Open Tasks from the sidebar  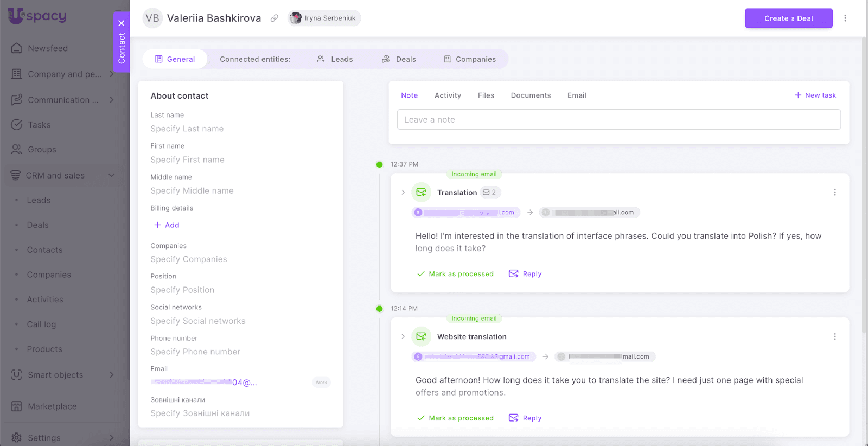click(x=39, y=125)
